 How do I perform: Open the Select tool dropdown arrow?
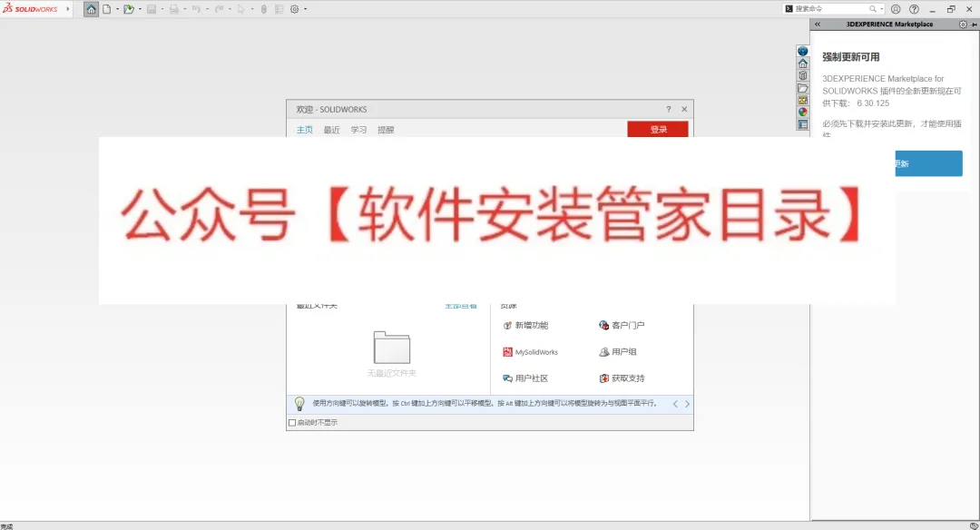[252, 9]
